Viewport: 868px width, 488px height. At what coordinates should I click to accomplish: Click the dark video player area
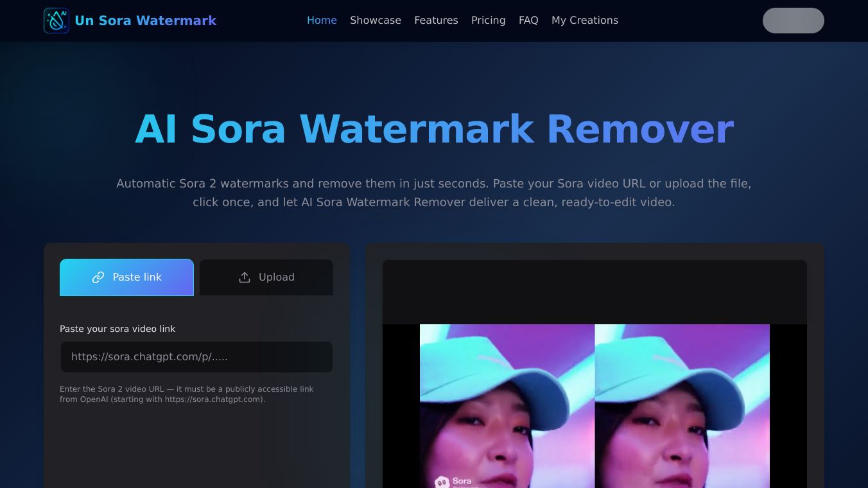pyautogui.click(x=594, y=289)
